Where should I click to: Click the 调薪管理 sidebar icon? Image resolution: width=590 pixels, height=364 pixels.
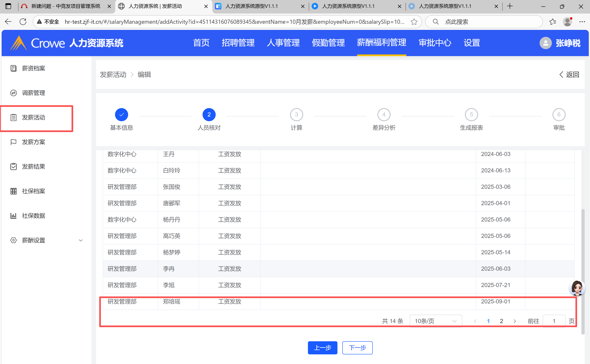point(14,93)
